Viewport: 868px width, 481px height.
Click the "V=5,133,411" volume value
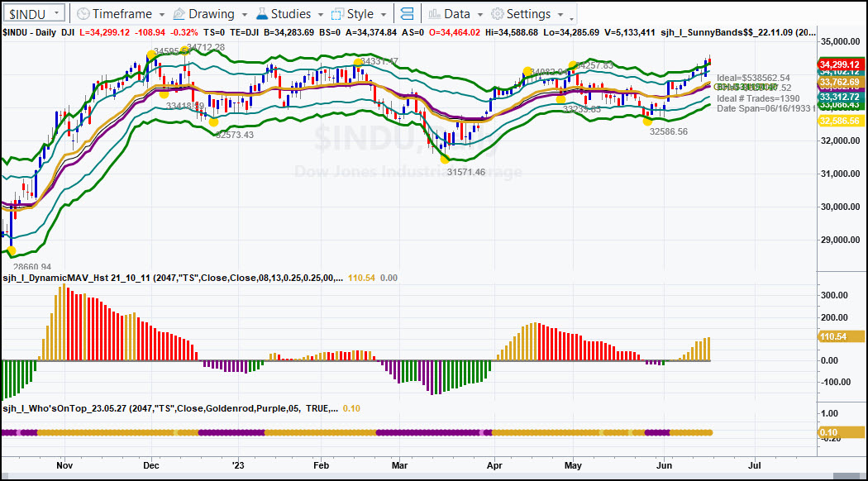pos(630,33)
